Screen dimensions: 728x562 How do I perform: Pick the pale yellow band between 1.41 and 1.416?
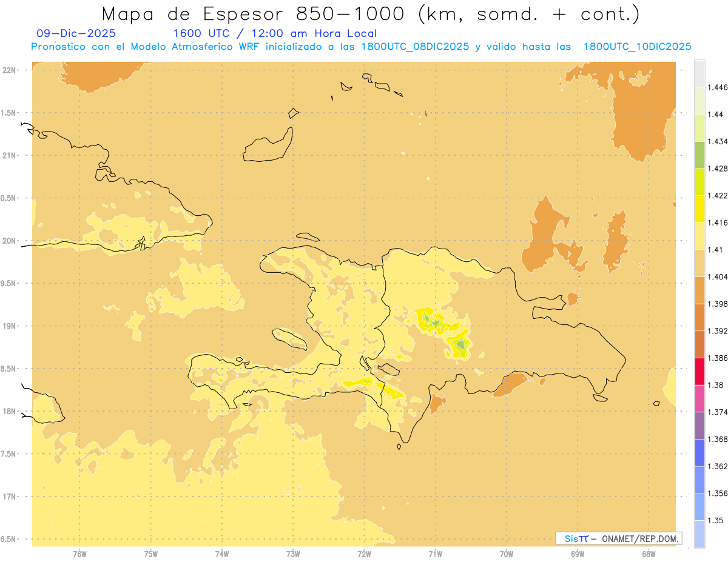[x=699, y=236]
